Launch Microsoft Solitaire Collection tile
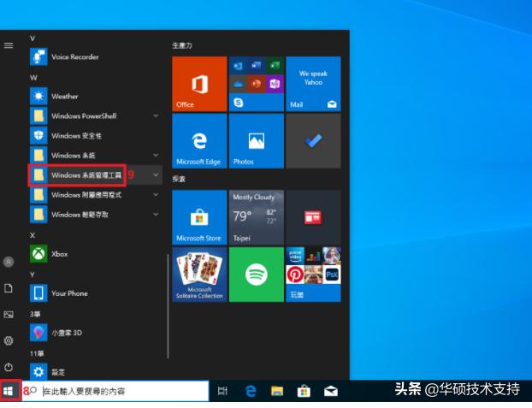Screen dimensions: 532x408 tap(199, 275)
